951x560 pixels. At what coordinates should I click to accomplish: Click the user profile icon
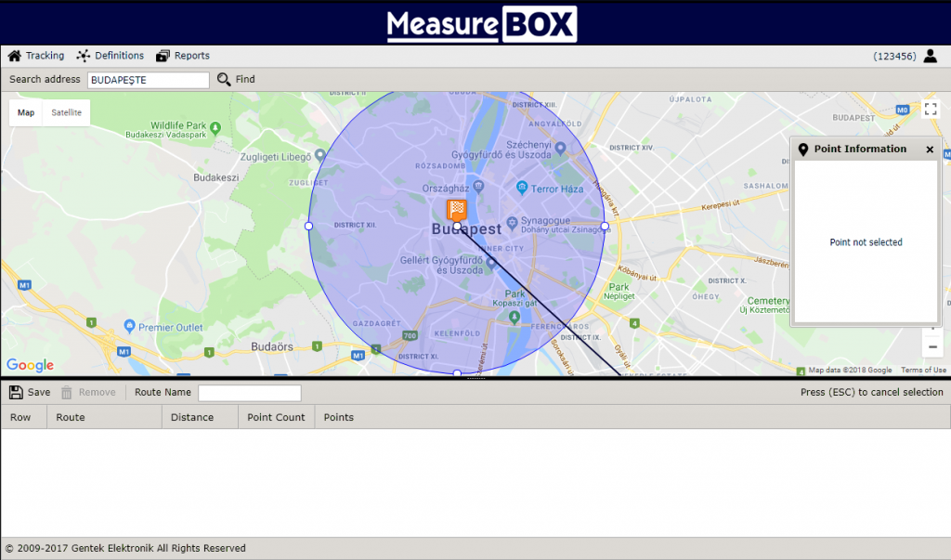point(931,56)
